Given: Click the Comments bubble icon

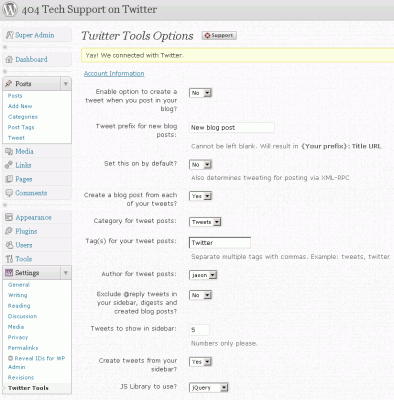Looking at the screenshot, I should [9, 193].
